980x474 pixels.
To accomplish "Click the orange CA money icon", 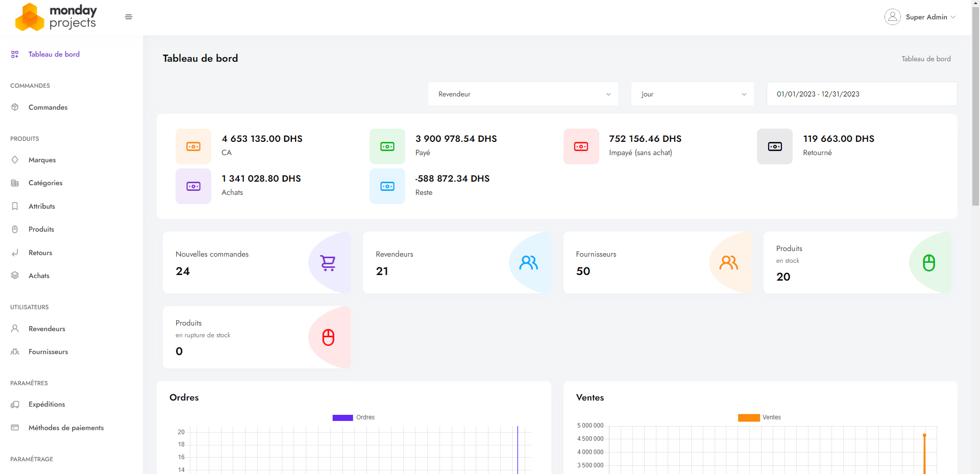I will point(193,146).
